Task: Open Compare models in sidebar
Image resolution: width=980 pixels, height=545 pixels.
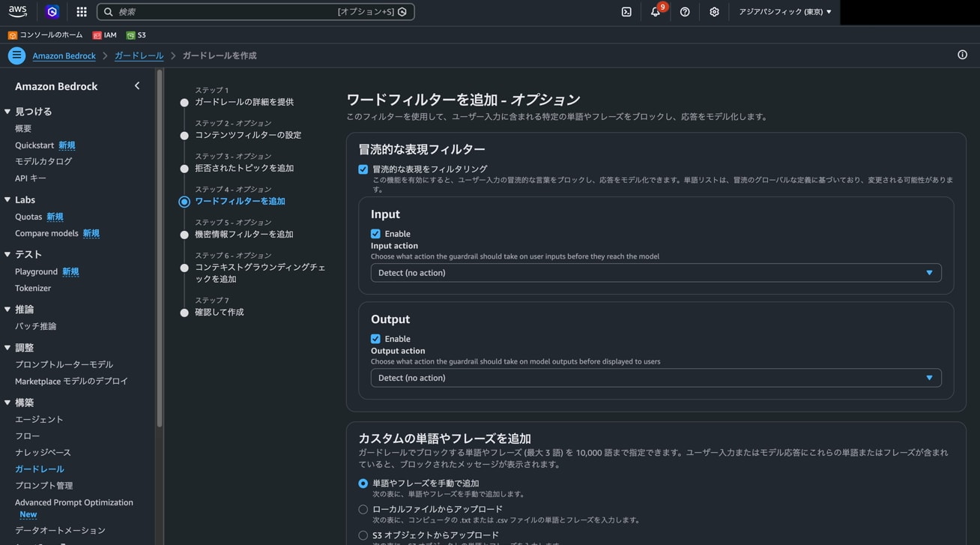Action: click(x=46, y=233)
